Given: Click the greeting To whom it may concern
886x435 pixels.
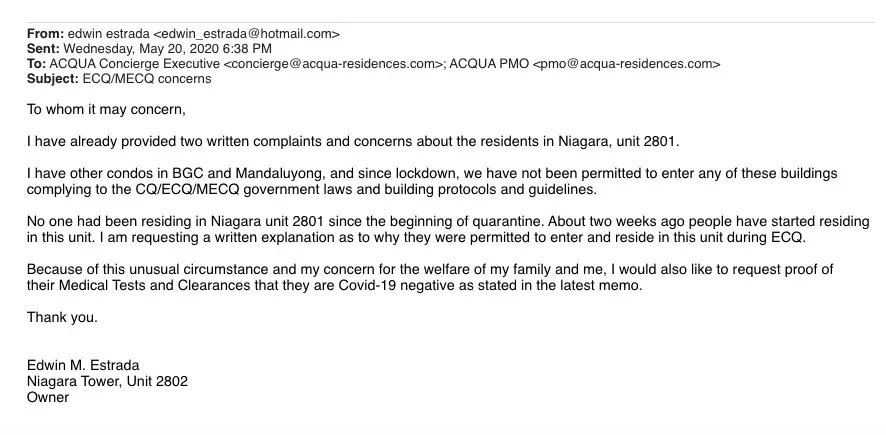Looking at the screenshot, I should (x=106, y=110).
